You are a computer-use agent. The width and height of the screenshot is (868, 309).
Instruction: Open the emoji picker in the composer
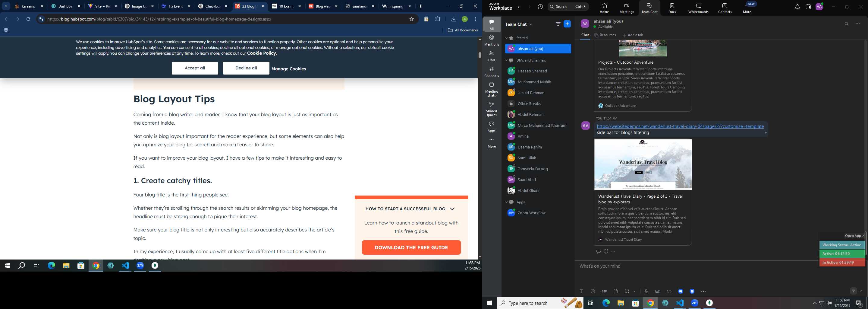point(593,291)
